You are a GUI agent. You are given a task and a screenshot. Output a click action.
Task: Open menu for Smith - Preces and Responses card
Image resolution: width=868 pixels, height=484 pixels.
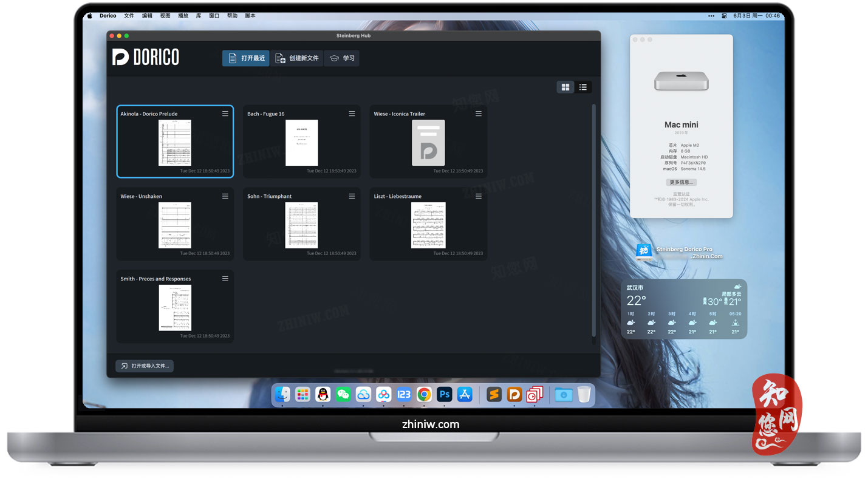(225, 279)
